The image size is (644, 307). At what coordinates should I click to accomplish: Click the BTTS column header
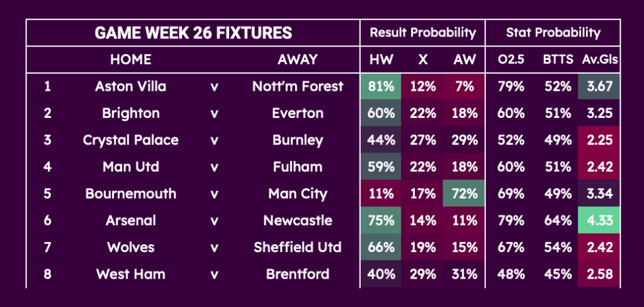558,60
